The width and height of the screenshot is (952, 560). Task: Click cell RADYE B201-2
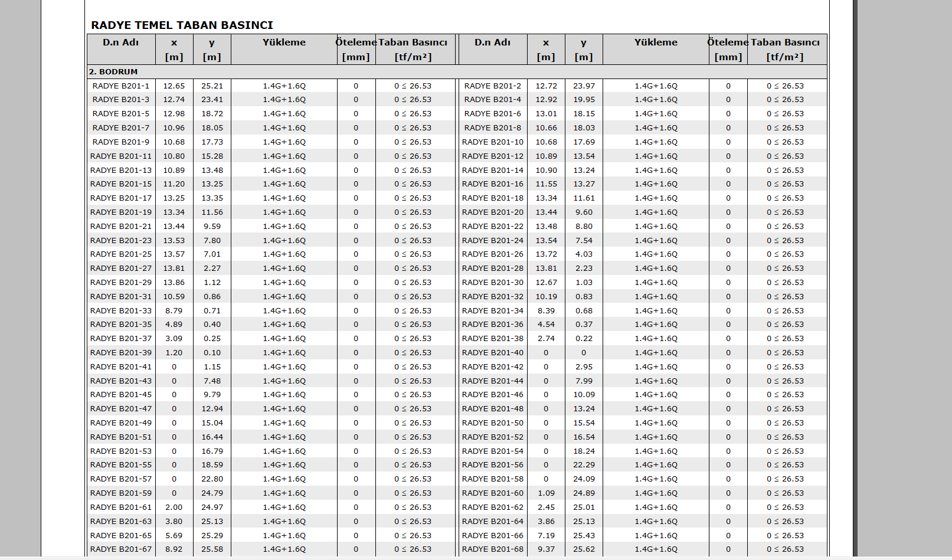point(493,86)
